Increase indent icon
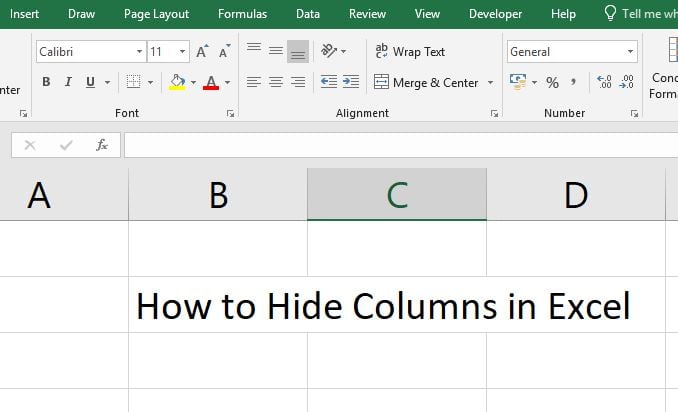This screenshot has width=678, height=412. pyautogui.click(x=351, y=82)
